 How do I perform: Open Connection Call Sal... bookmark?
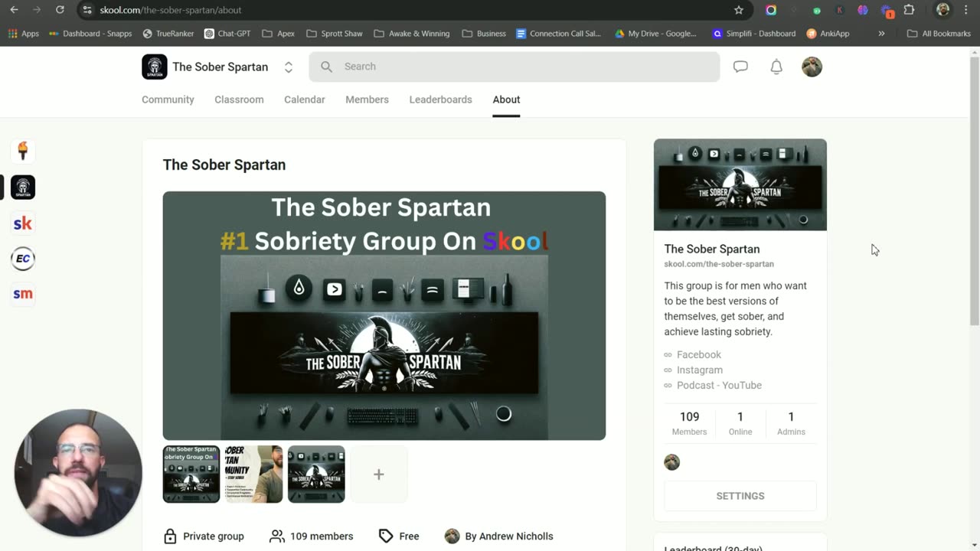[x=559, y=34]
